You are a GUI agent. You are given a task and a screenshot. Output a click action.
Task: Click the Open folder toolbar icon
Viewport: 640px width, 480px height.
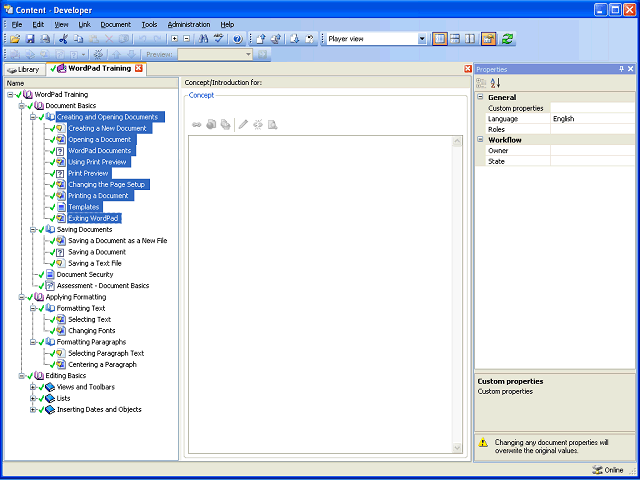pos(15,39)
